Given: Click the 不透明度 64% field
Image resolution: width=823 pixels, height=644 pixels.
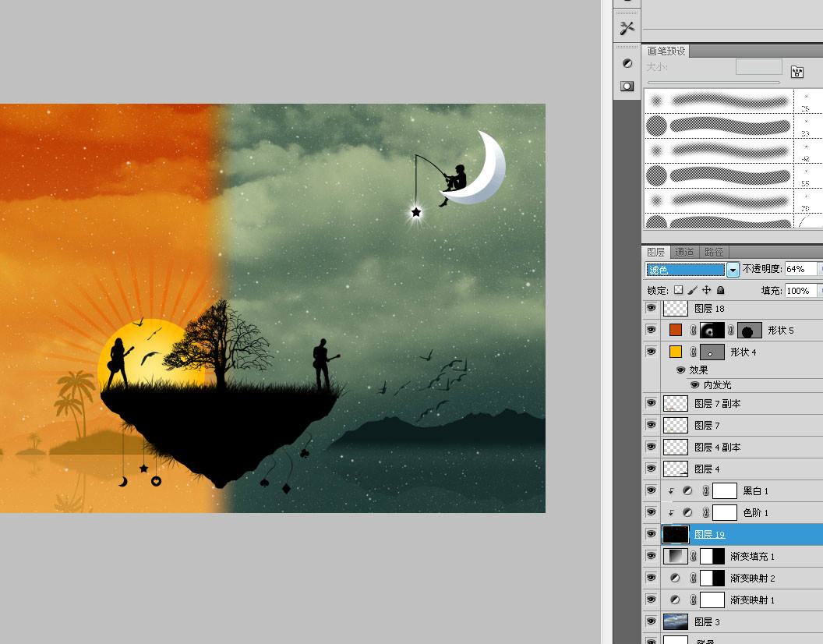Looking at the screenshot, I should (801, 269).
